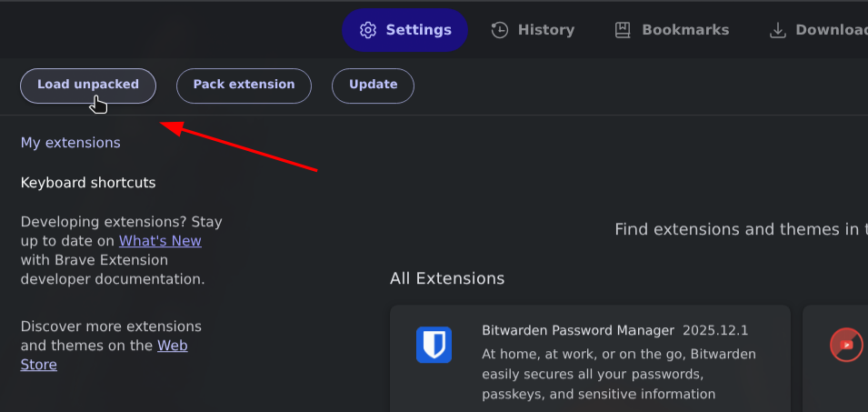Viewport: 868px width, 412px height.
Task: Click the Bitwarden shield logo icon
Action: (x=434, y=346)
